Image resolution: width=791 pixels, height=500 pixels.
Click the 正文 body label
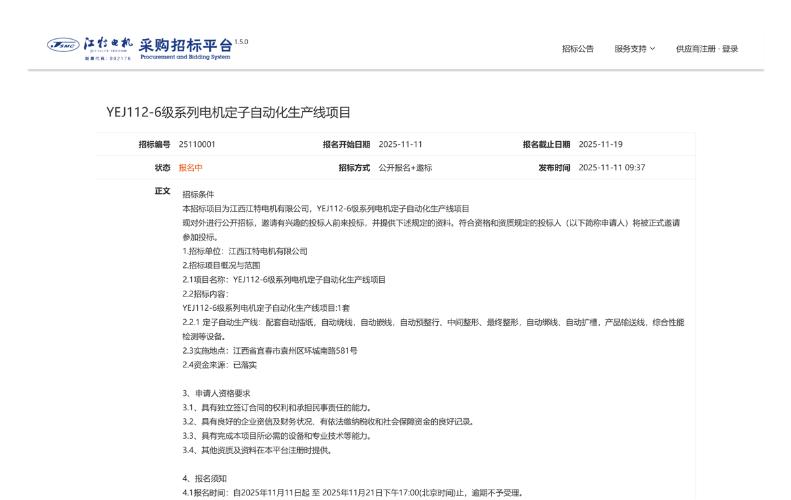point(162,191)
